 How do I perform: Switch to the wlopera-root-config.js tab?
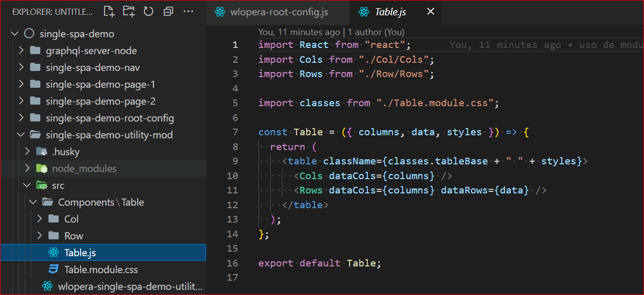[x=279, y=11]
